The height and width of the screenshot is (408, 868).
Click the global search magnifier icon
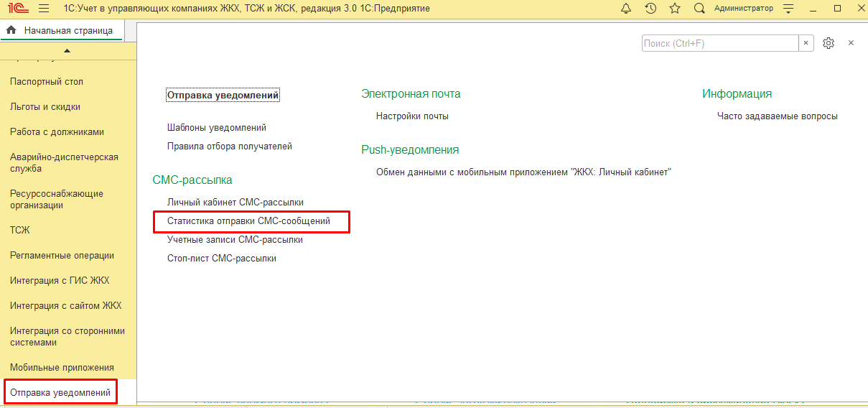click(x=699, y=9)
